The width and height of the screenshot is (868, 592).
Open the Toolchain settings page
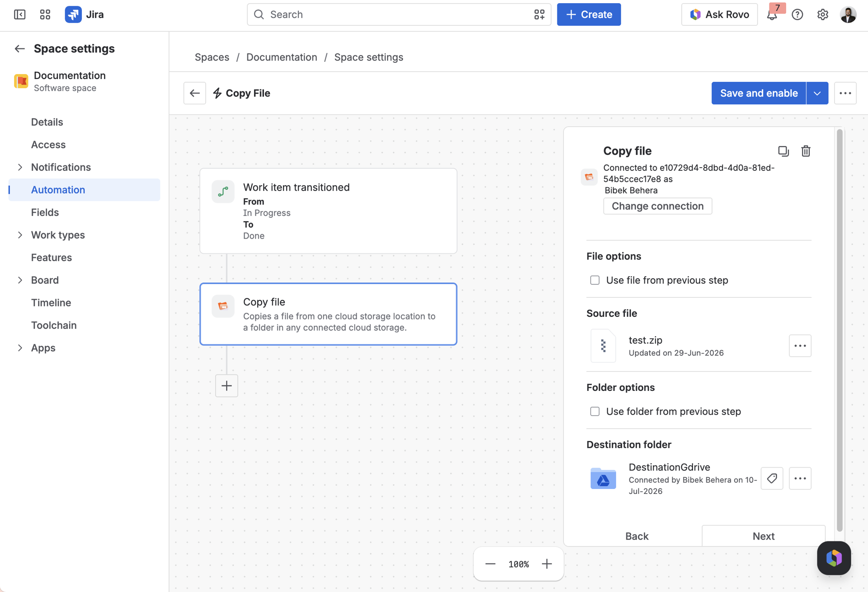pyautogui.click(x=54, y=325)
